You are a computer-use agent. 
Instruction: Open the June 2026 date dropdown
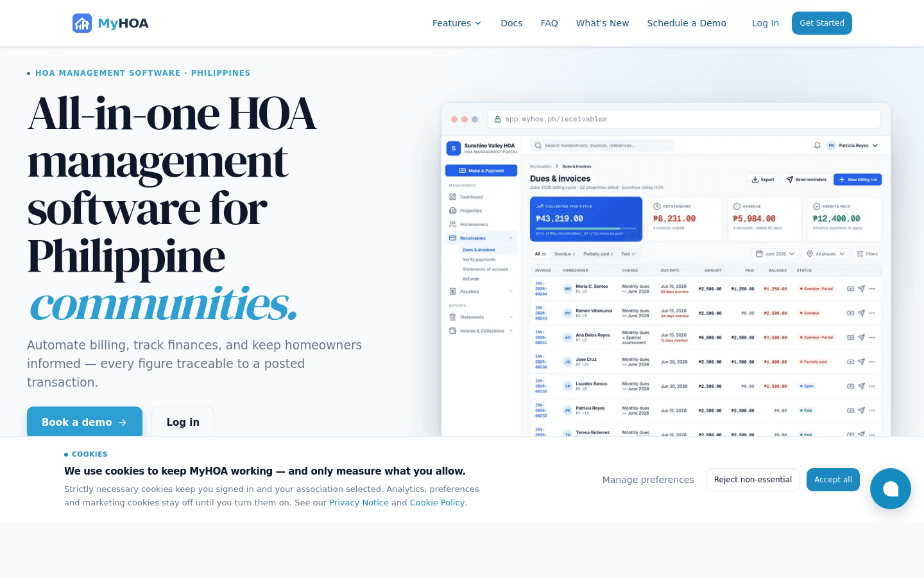click(x=775, y=254)
